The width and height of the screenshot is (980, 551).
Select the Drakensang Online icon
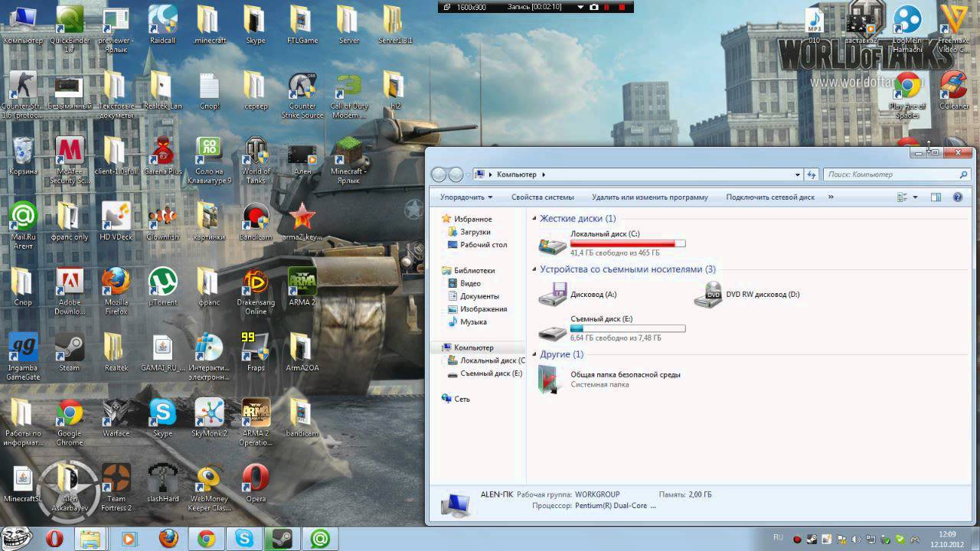tap(256, 291)
